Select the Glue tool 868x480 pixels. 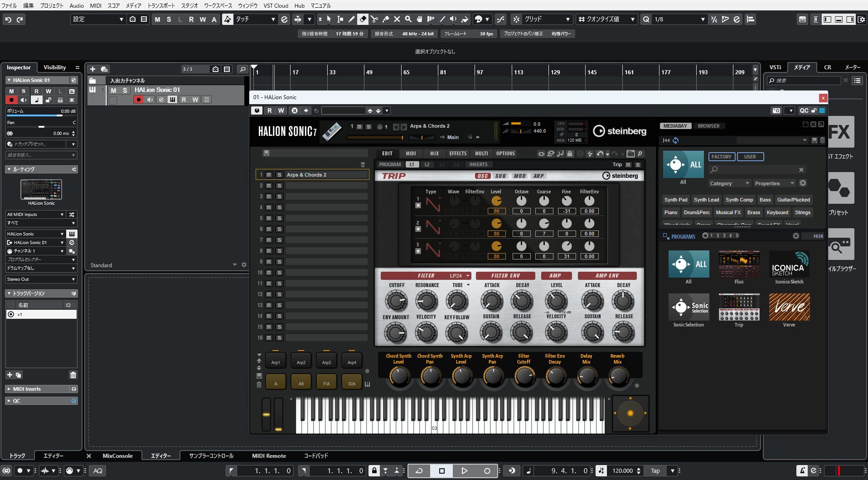[x=385, y=19]
